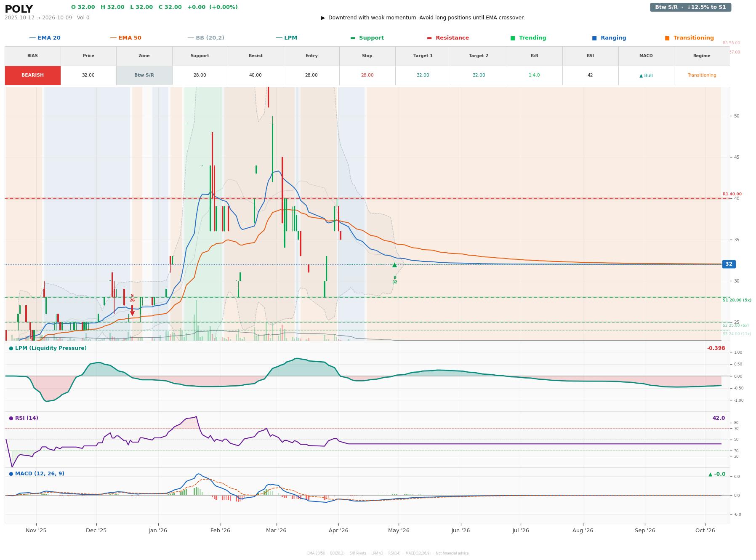Click the downtrend advice message text
The image size is (756, 560).
423,18
